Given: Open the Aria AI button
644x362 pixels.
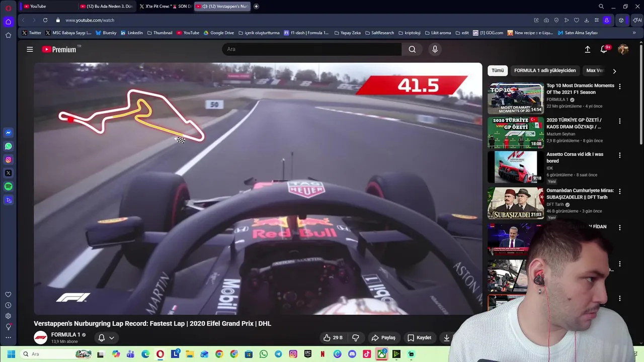Looking at the screenshot, I should (x=637, y=20).
